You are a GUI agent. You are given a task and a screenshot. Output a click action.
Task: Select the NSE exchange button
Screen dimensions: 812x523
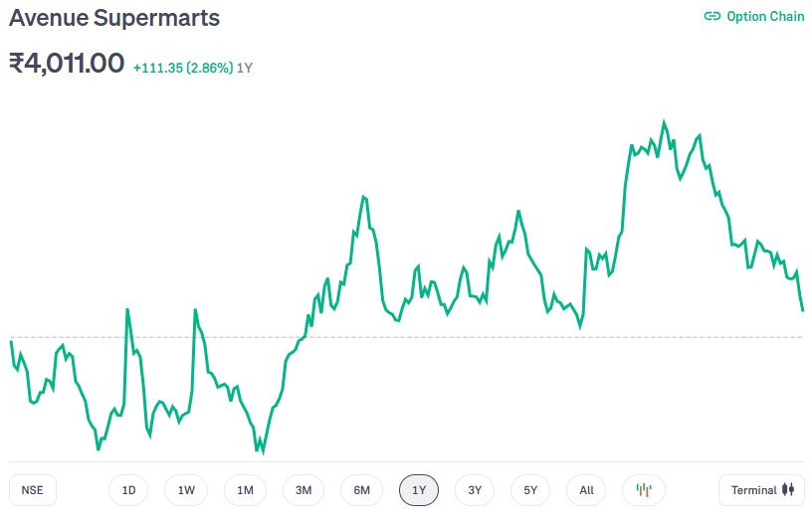coord(33,490)
